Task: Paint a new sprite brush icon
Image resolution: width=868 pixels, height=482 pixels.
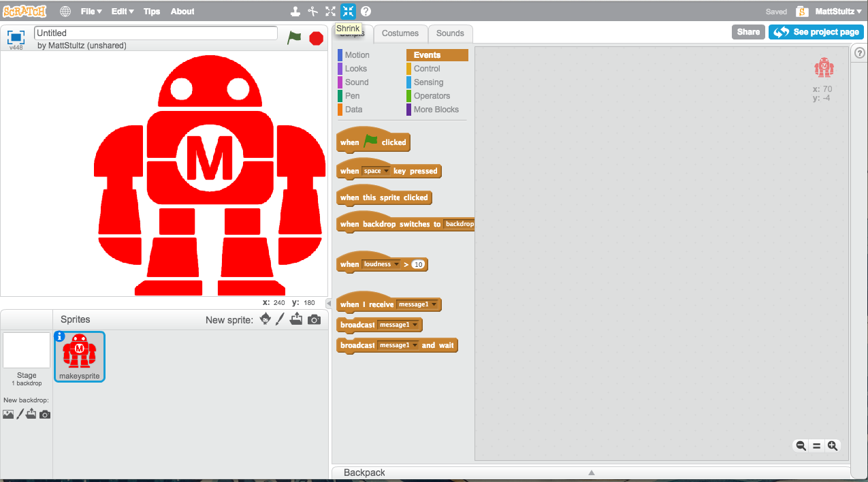Action: [280, 319]
